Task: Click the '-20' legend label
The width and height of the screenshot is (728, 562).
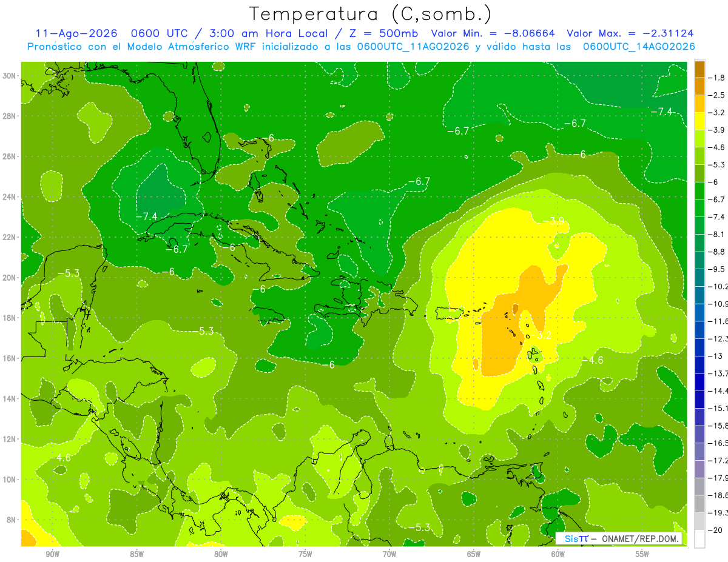Action: coord(715,530)
